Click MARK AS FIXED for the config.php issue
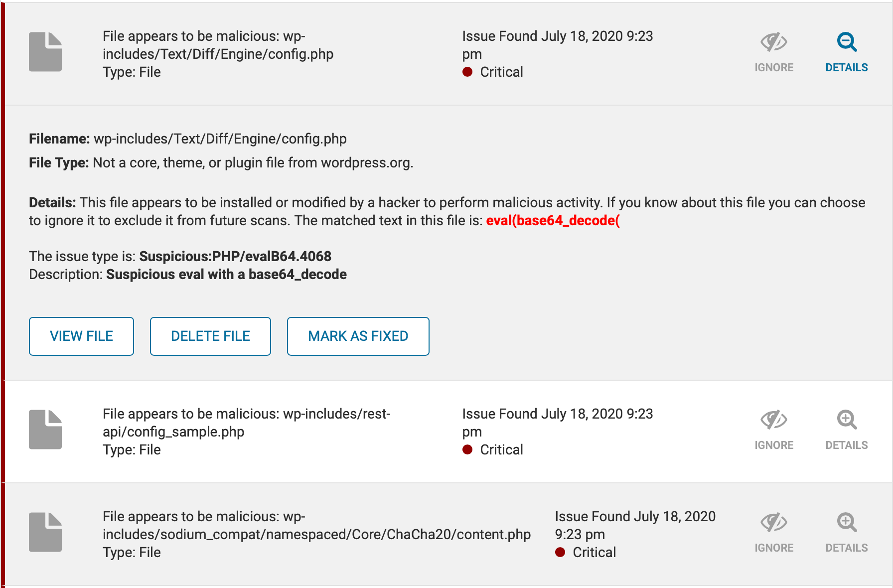 (x=358, y=336)
